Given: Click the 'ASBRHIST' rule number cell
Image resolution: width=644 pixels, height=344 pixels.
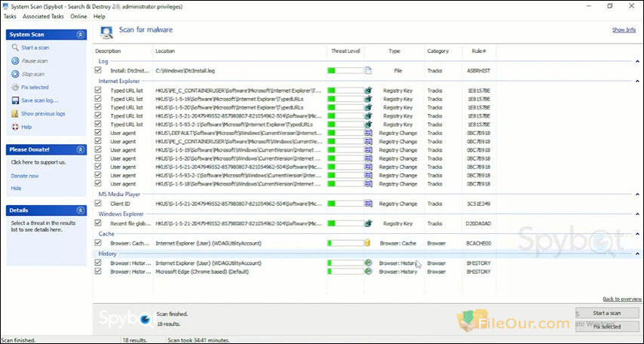Looking at the screenshot, I should tap(479, 71).
